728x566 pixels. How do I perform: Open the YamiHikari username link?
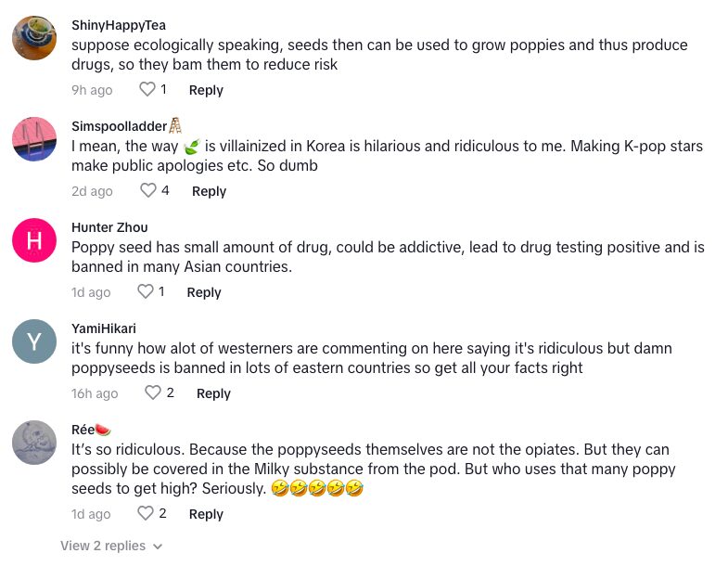104,328
